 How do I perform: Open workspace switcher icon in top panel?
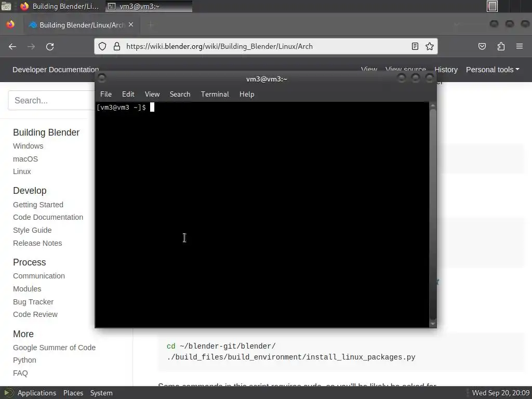click(x=492, y=6)
